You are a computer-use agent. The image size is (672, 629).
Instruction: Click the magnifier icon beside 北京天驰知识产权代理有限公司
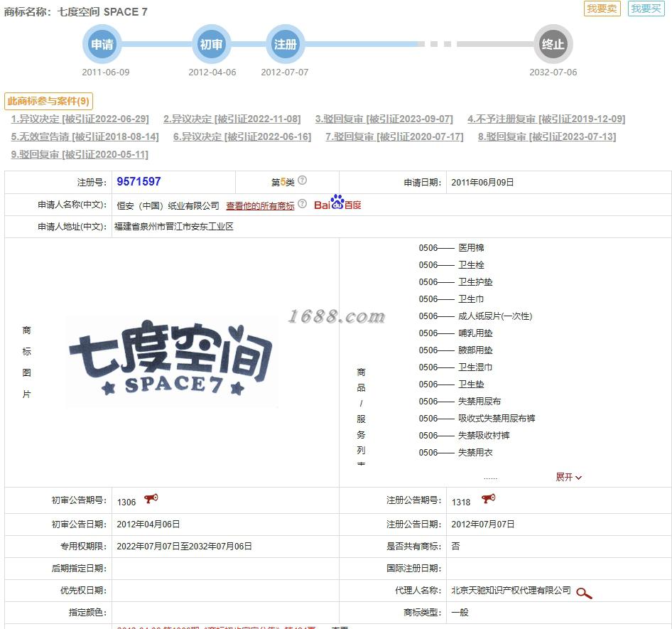[x=584, y=593]
